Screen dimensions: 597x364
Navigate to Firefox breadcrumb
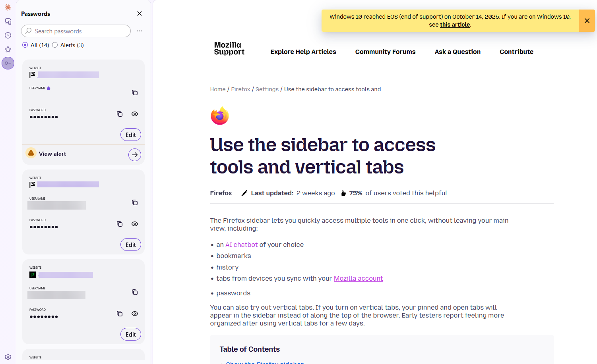point(240,89)
